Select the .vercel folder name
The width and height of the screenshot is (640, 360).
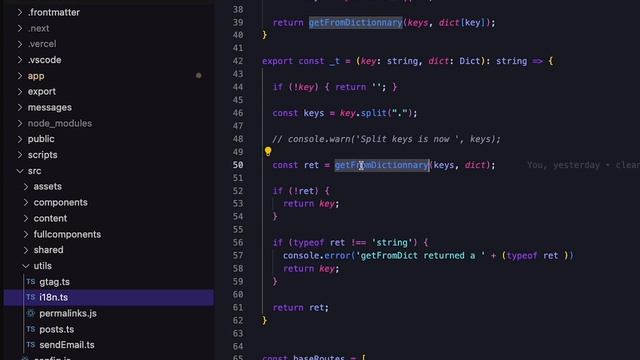click(x=42, y=44)
